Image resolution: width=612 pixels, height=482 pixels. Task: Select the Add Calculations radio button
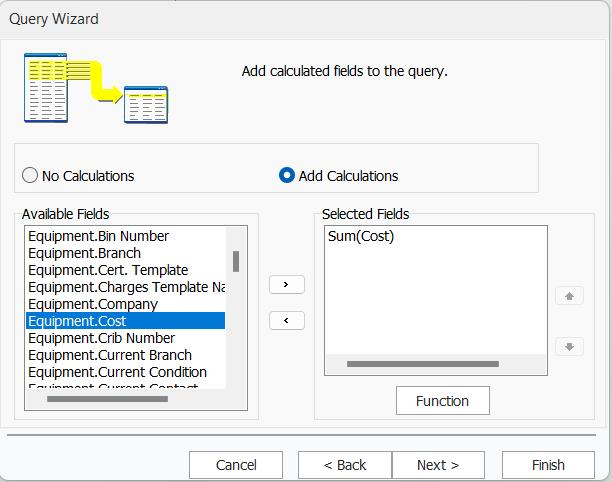[287, 176]
